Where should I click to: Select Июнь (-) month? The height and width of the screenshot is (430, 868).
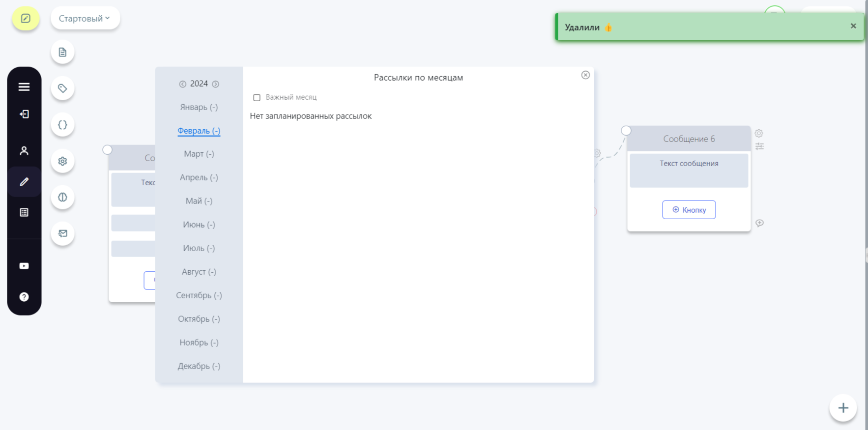tap(199, 225)
